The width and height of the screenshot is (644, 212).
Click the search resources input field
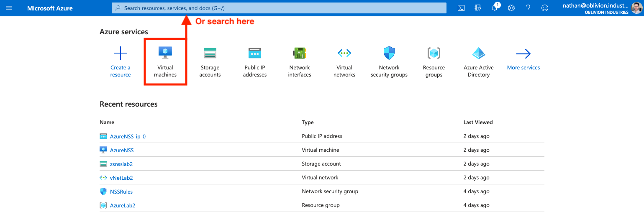278,8
